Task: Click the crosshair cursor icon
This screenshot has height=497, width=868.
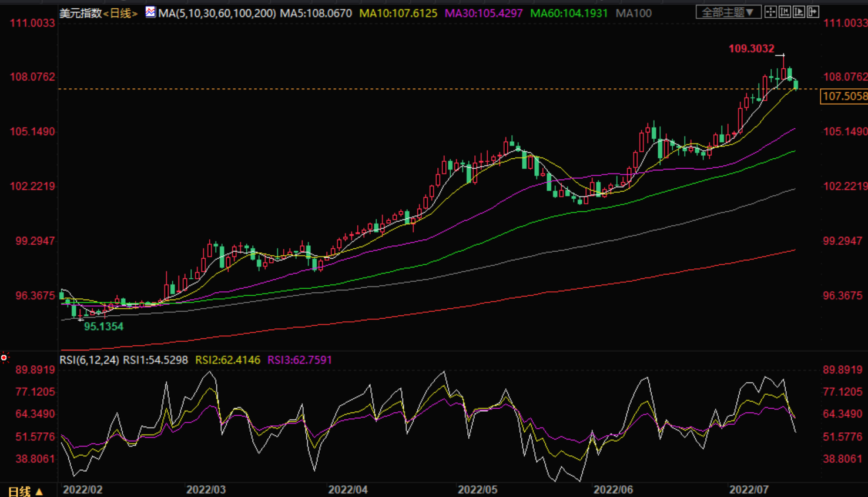Action: (770, 12)
